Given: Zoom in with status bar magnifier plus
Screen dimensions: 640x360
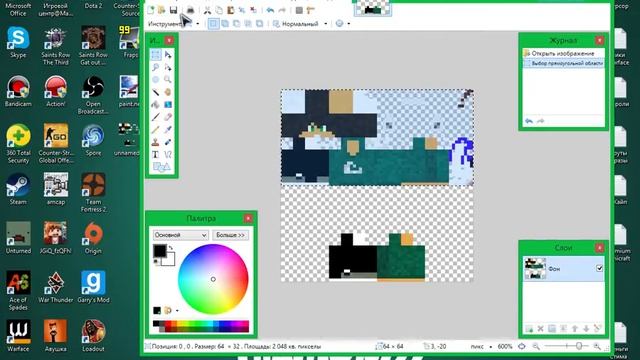Looking at the screenshot, I should 597,347.
